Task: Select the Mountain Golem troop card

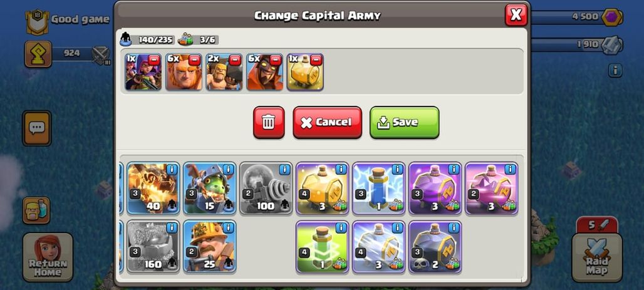Action: pos(153,247)
